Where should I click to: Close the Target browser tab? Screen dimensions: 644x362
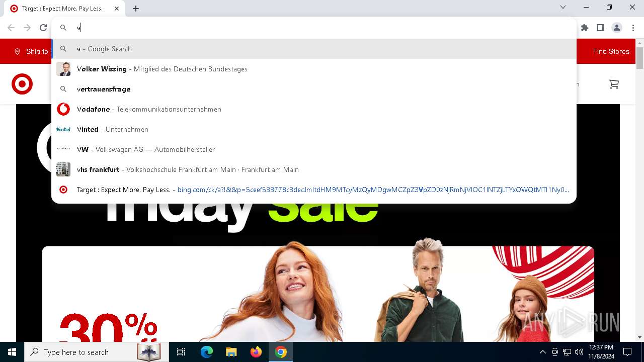coord(117,9)
